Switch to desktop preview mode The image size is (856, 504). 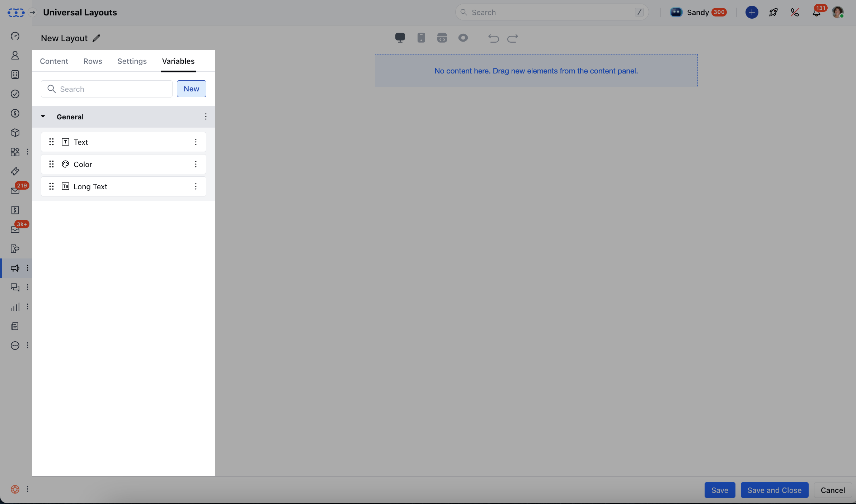pyautogui.click(x=400, y=38)
